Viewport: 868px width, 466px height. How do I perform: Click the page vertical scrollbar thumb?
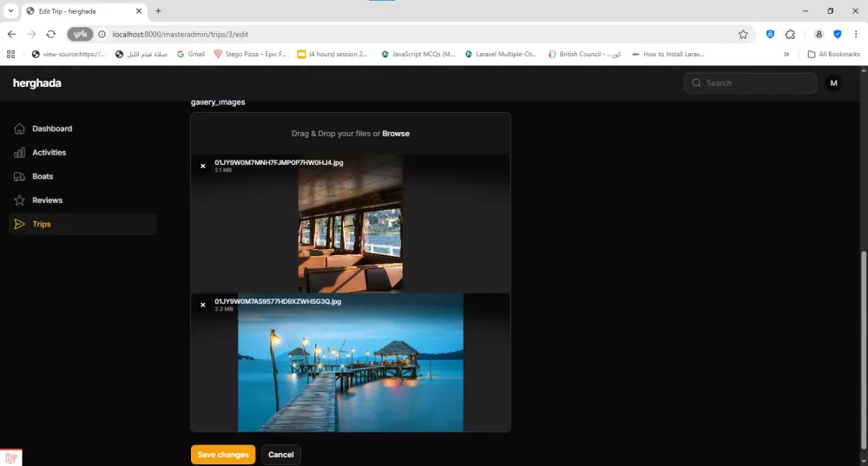tap(864, 350)
